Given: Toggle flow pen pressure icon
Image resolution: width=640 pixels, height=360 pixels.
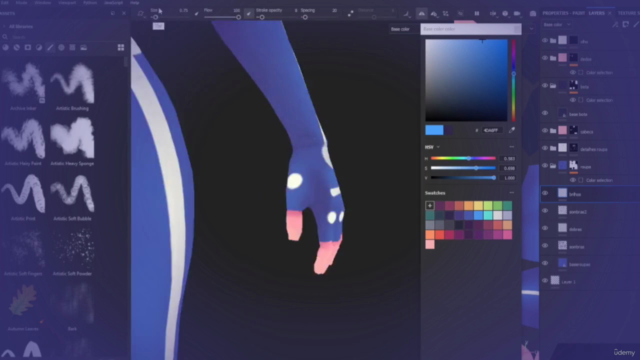Looking at the screenshot, I should click(x=249, y=13).
